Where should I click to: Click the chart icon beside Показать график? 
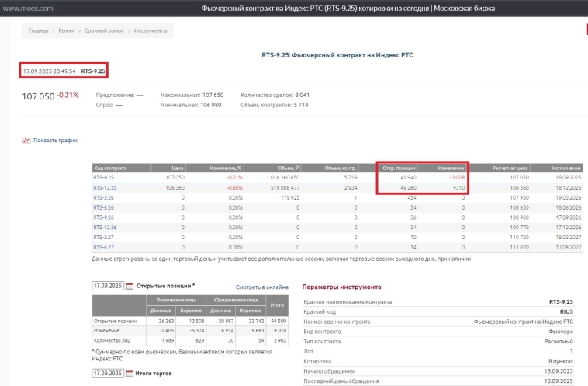coord(26,141)
